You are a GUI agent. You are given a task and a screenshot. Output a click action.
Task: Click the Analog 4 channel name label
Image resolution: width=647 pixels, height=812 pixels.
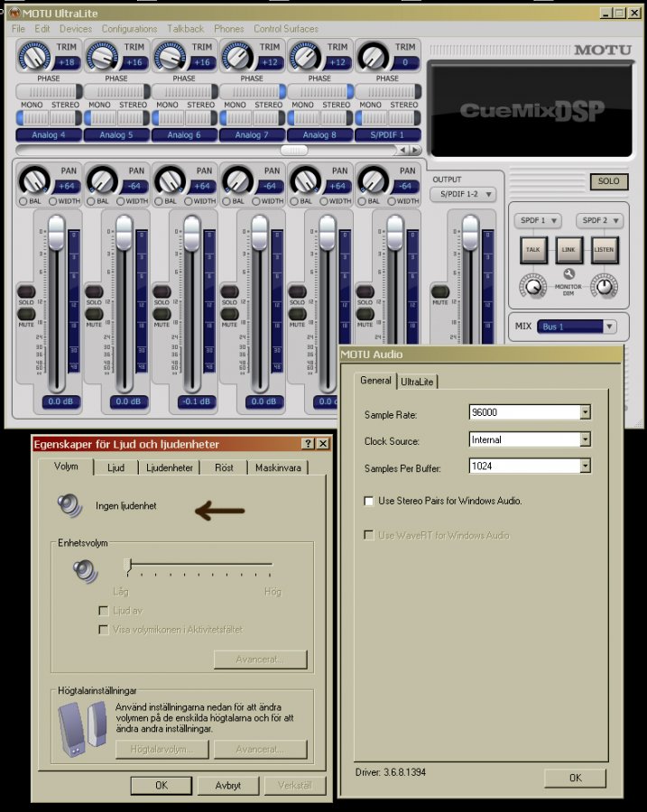pos(49,135)
